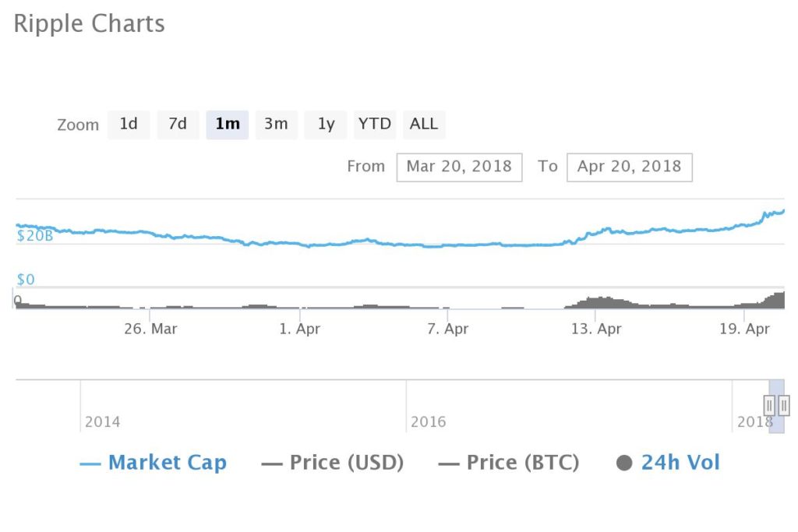798x532 pixels.
Task: View the 1y chart range
Action: tap(325, 124)
